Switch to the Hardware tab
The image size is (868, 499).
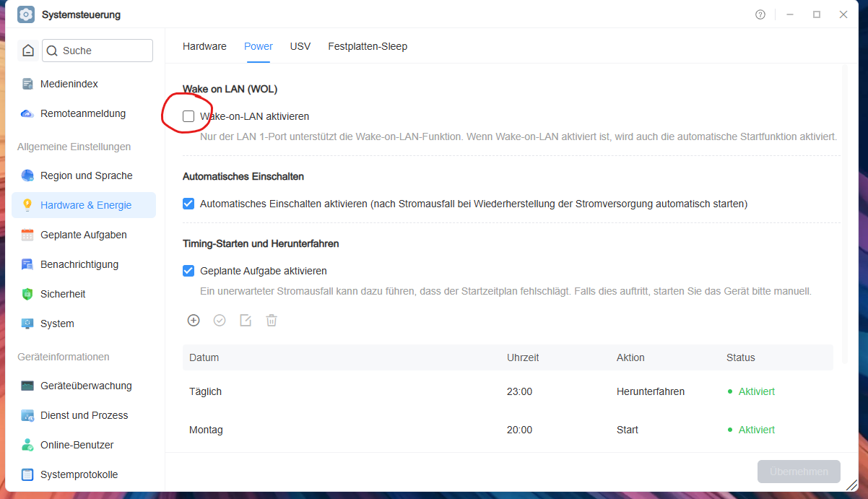point(204,46)
